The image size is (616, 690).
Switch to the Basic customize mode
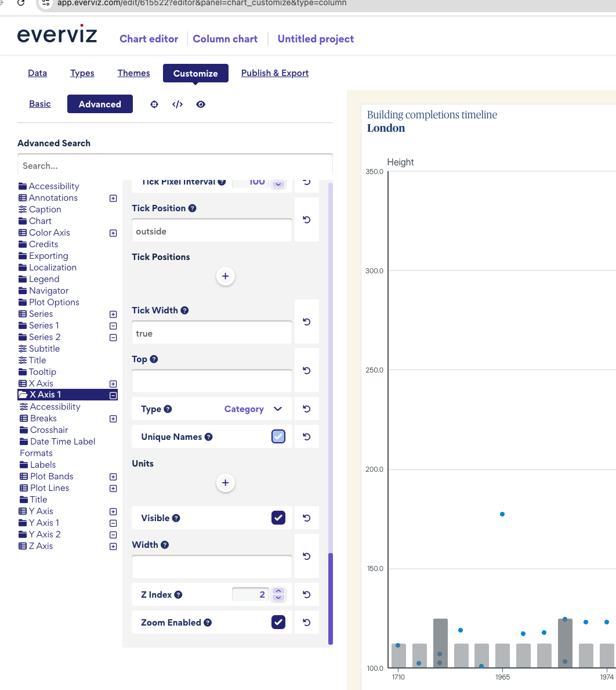[40, 104]
